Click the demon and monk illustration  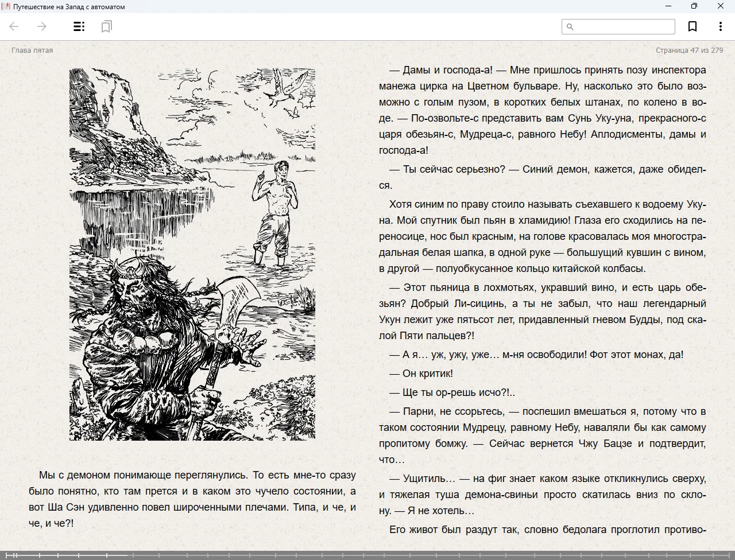point(192,254)
